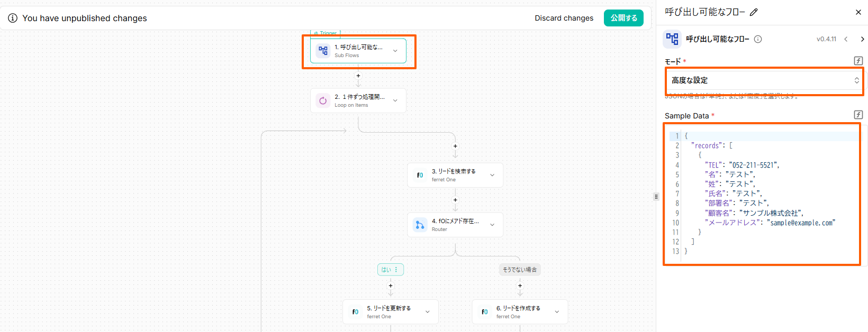Expand the chevron on step 1 trigger
Viewport: 868px width, 332px height.
(x=395, y=51)
